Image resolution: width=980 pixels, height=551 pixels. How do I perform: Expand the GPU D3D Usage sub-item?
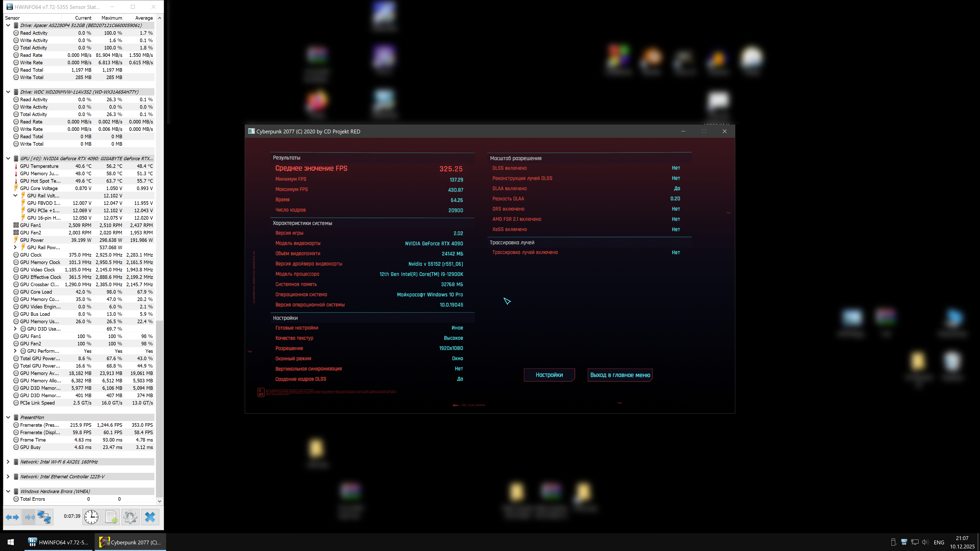coord(15,329)
